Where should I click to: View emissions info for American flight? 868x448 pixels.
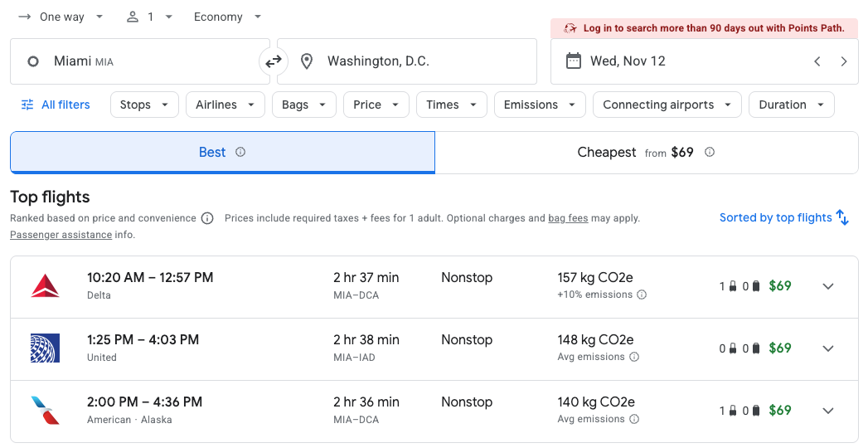click(634, 419)
